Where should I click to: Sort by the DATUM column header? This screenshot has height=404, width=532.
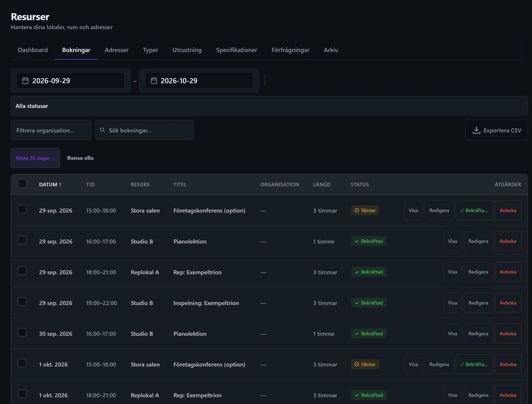click(x=50, y=184)
